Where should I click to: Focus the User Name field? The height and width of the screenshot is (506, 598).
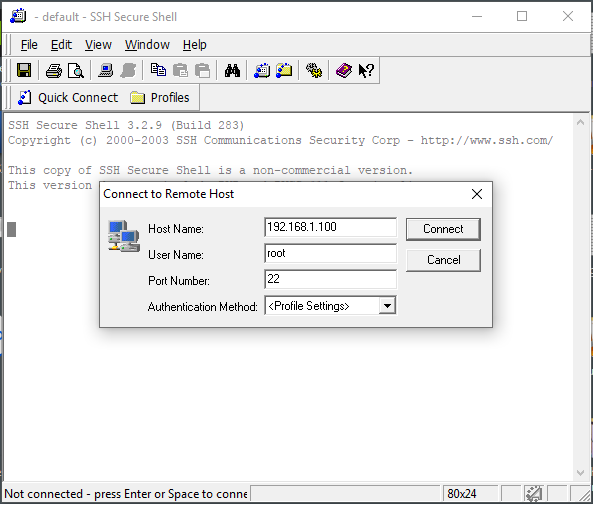(330, 254)
